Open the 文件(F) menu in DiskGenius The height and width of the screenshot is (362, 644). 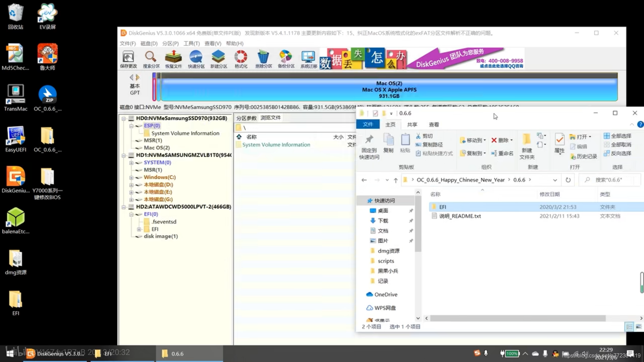(x=128, y=44)
